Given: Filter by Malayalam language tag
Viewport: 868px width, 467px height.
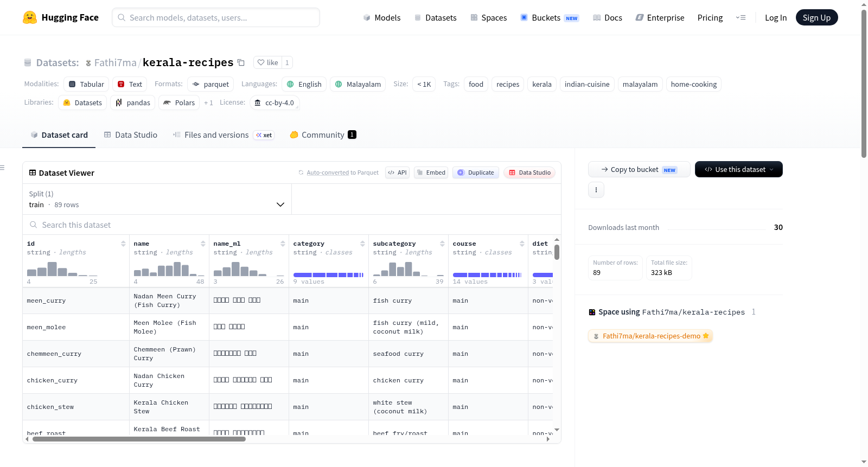Looking at the screenshot, I should pos(358,84).
